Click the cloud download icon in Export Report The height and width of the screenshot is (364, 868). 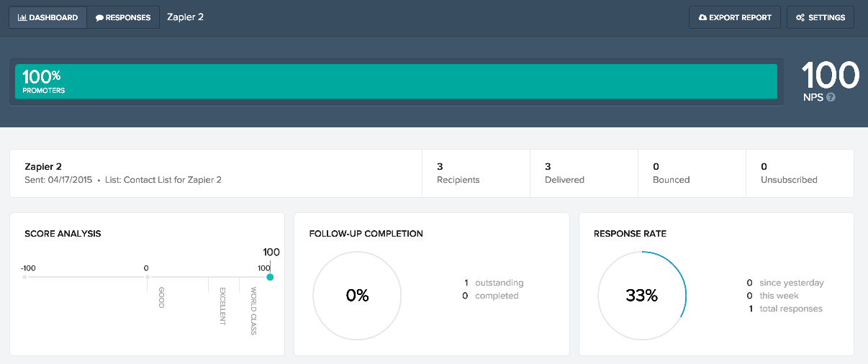(702, 17)
